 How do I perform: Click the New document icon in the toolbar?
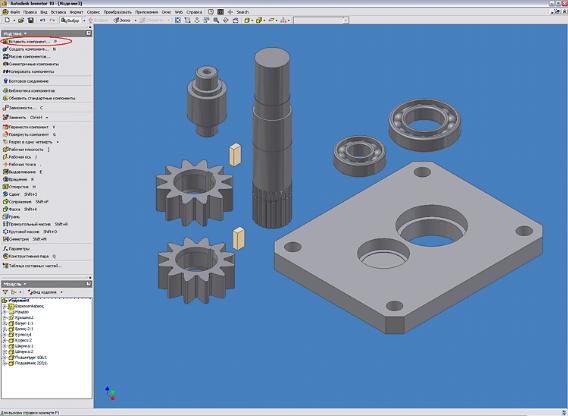click(x=7, y=20)
